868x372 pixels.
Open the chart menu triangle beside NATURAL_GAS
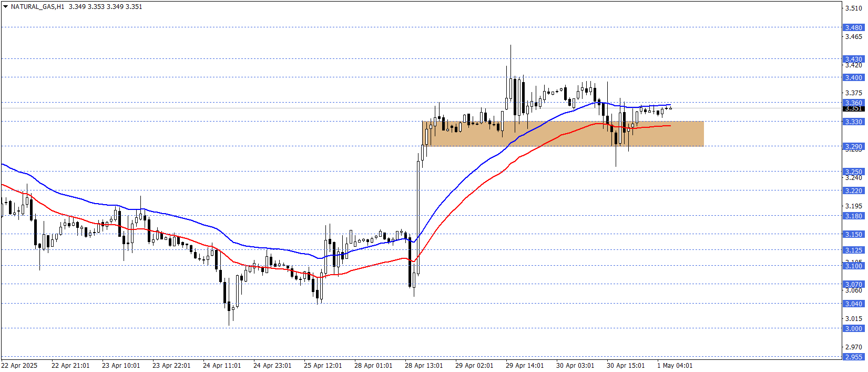[x=5, y=7]
